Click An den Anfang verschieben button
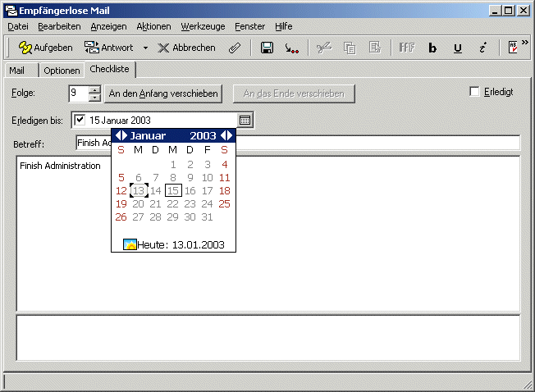The width and height of the screenshot is (535, 392). [163, 93]
